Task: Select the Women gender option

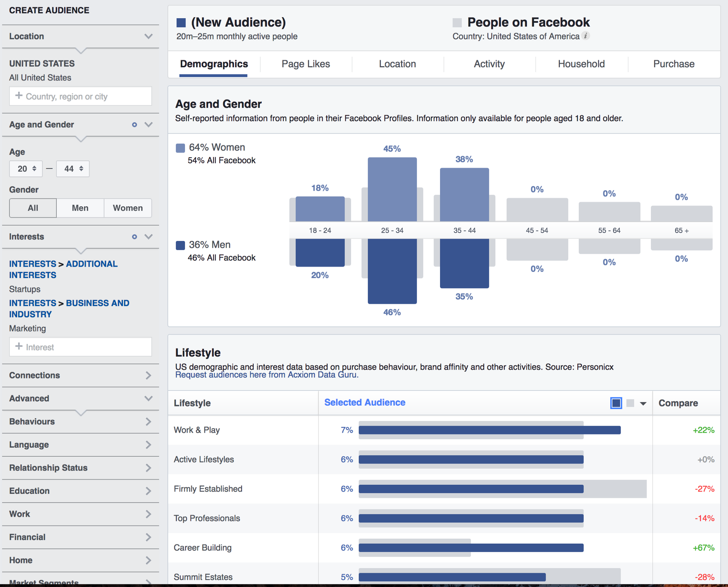Action: click(x=128, y=208)
